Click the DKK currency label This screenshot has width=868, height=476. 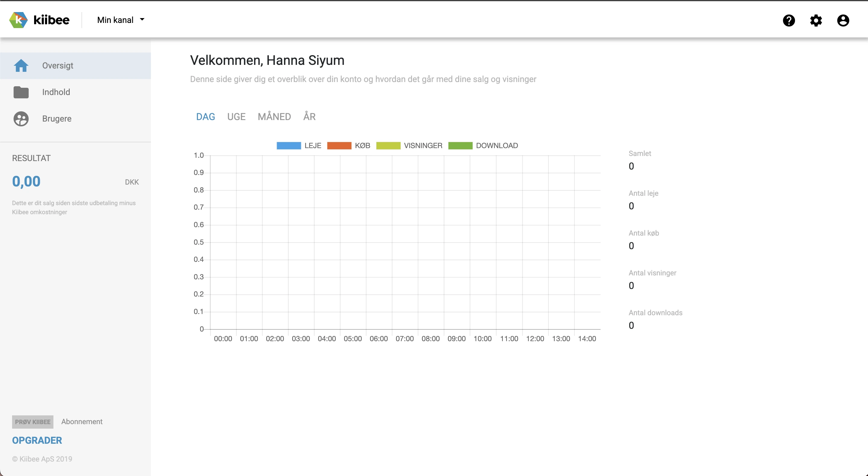132,182
